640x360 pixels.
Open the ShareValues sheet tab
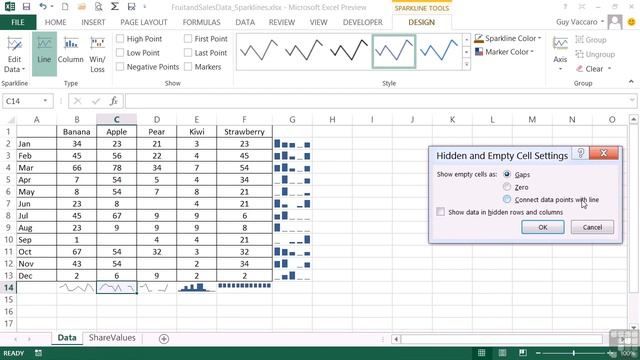(x=112, y=338)
